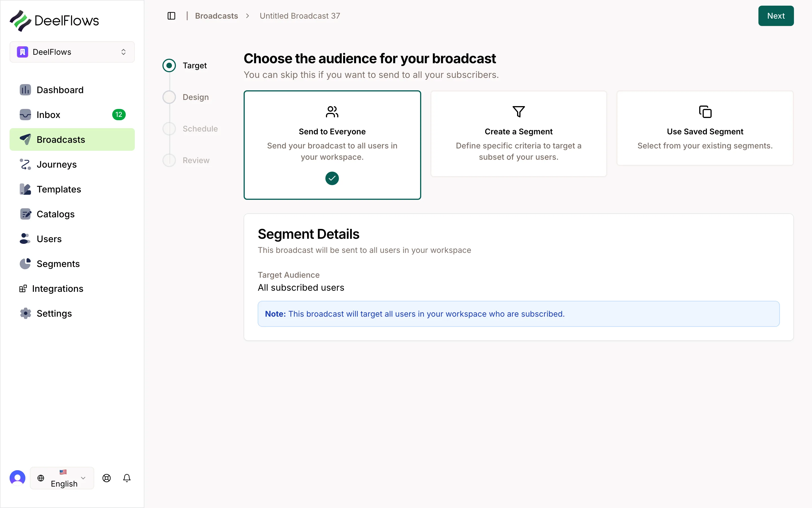Click the Segment Details heading

pyautogui.click(x=308, y=234)
